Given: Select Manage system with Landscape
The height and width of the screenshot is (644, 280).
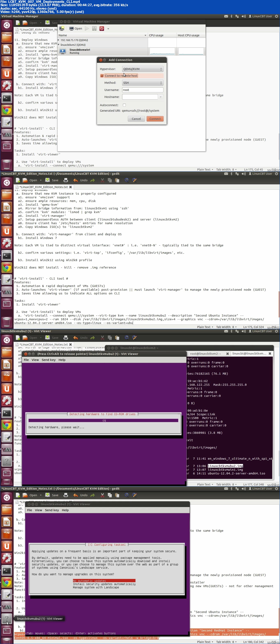Looking at the screenshot, I should pyautogui.click(x=96, y=587).
